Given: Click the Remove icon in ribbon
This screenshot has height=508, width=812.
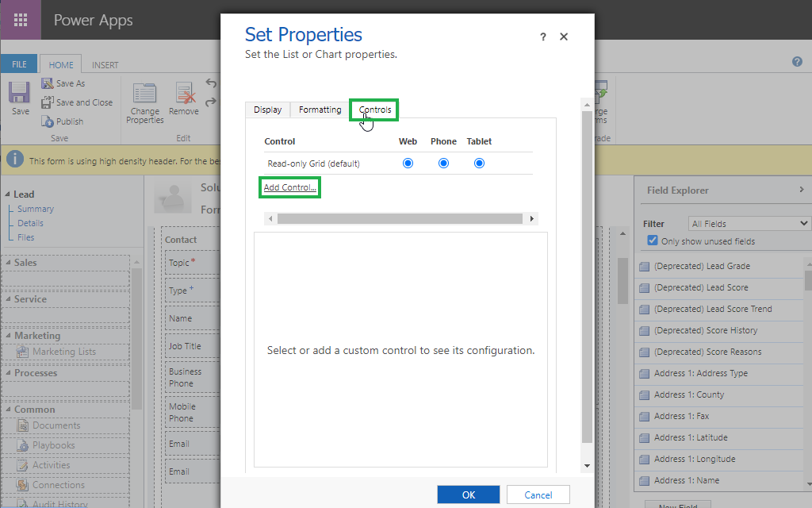Looking at the screenshot, I should click(185, 95).
